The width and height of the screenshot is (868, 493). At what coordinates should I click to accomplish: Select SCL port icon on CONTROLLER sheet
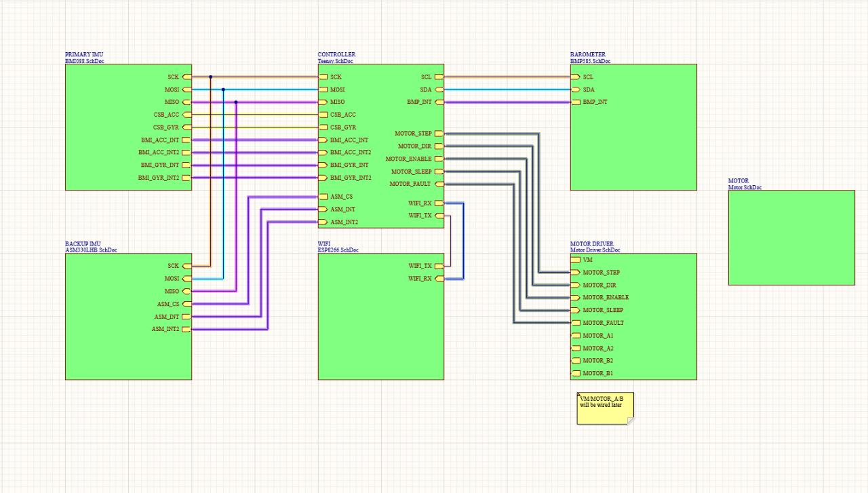point(439,77)
